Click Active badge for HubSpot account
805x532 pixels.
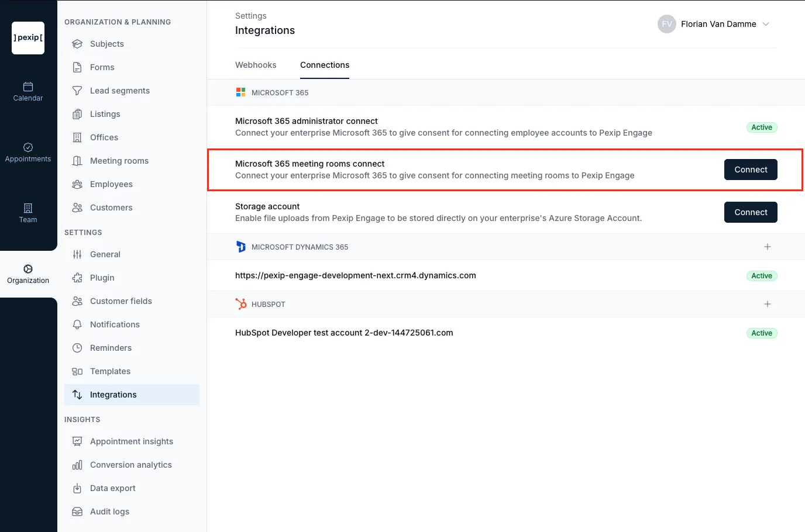762,333
